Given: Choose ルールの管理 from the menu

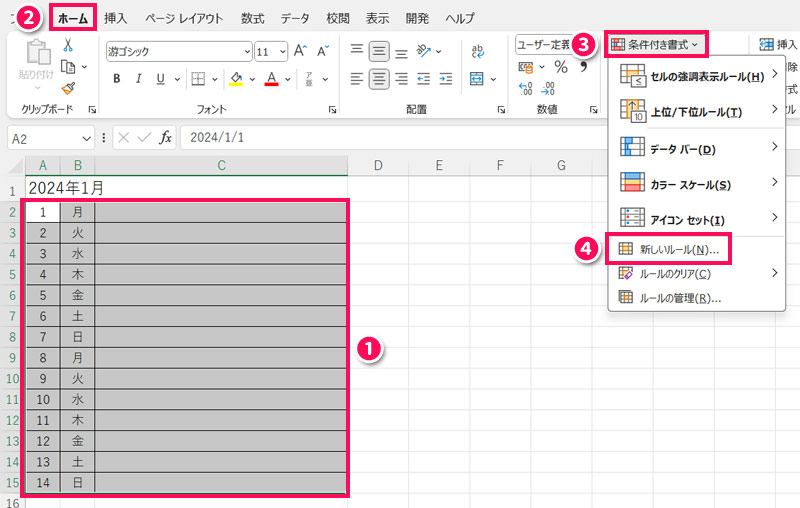Looking at the screenshot, I should pos(669,298).
